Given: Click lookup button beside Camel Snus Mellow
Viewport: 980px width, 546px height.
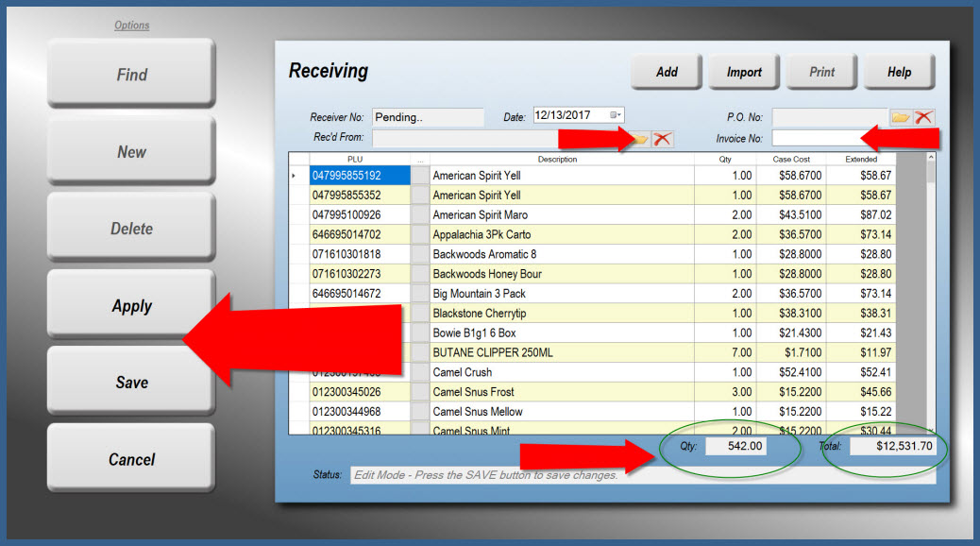Looking at the screenshot, I should click(420, 412).
